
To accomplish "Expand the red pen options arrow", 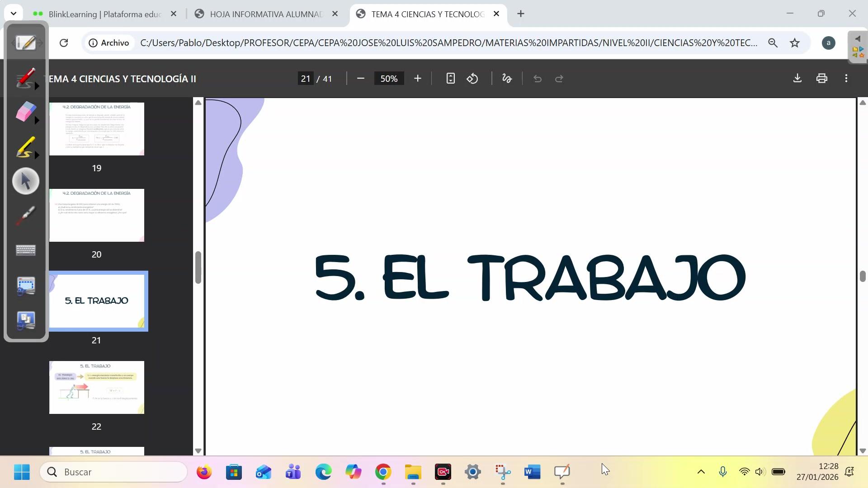I will tap(37, 86).
